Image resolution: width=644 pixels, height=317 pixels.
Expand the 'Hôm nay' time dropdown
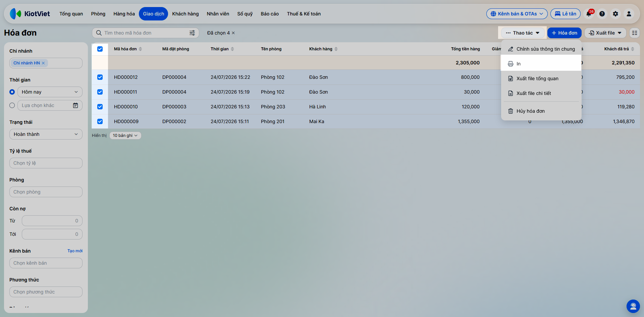coord(50,92)
